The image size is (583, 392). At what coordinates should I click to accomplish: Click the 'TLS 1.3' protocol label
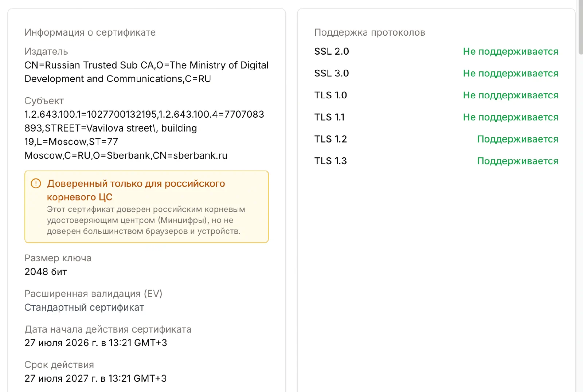point(330,161)
